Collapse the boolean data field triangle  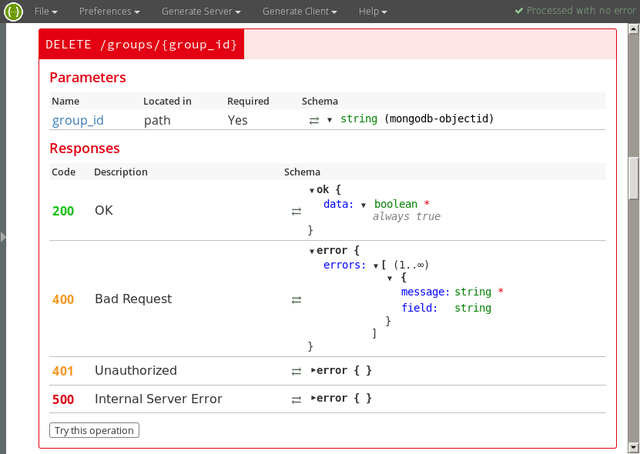pos(363,205)
